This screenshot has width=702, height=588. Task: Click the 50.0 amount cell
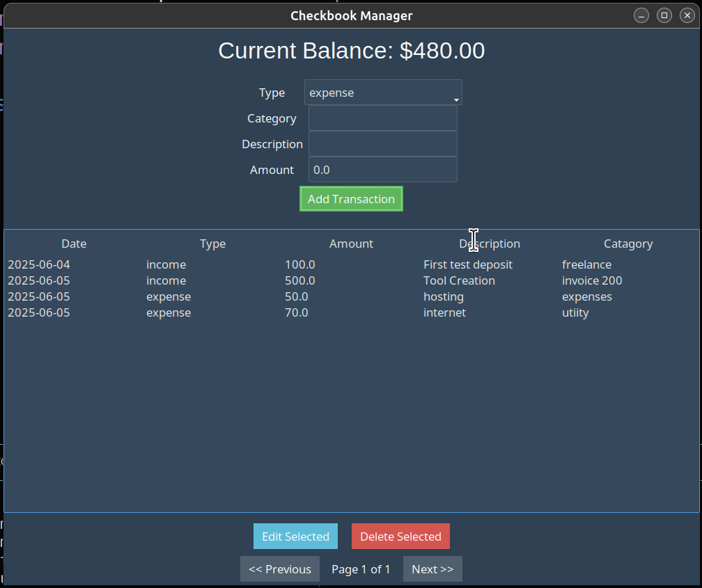point(297,296)
